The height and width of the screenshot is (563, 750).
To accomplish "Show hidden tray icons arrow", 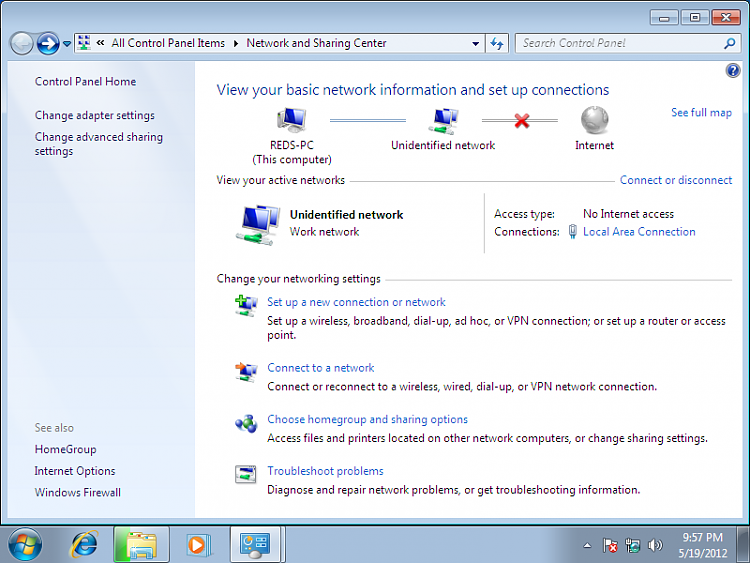I will tap(587, 545).
